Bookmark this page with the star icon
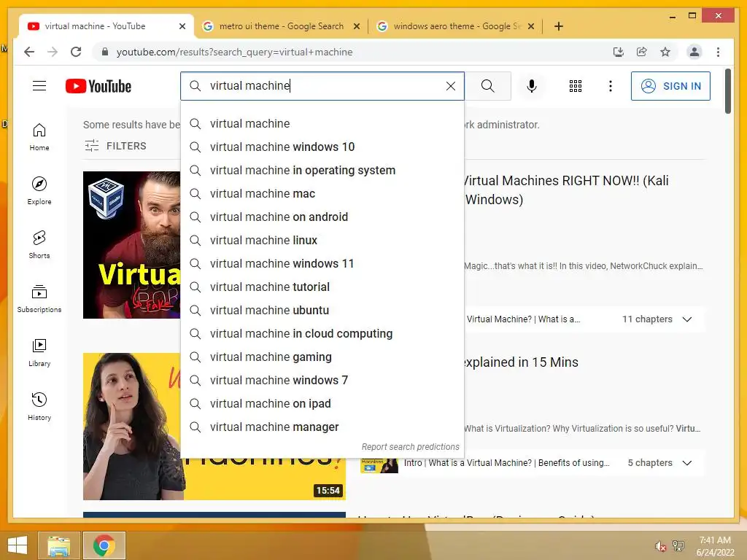 (665, 52)
